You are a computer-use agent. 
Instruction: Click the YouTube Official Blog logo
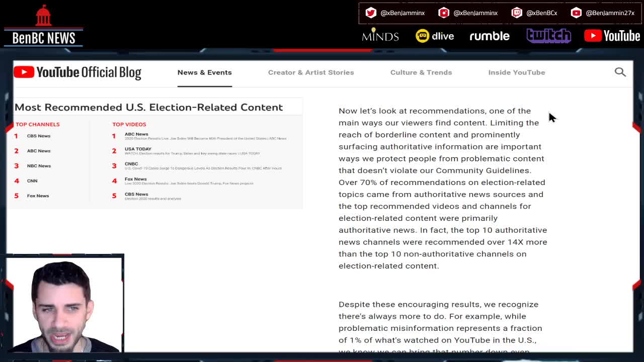[77, 72]
